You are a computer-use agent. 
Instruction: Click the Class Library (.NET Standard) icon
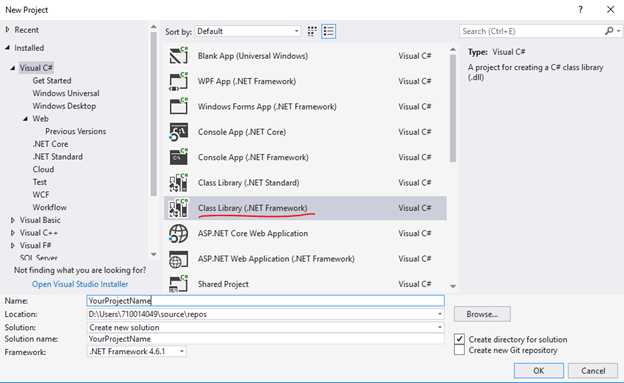(x=179, y=183)
